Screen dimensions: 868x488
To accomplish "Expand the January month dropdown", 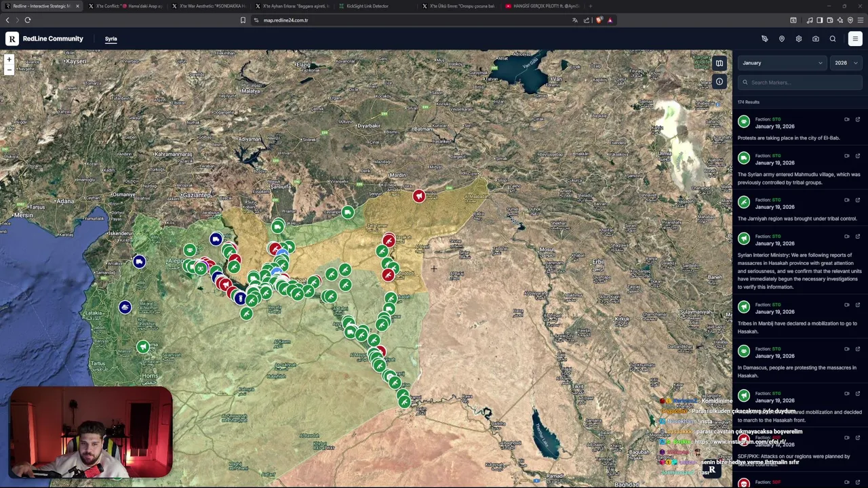I will (782, 63).
